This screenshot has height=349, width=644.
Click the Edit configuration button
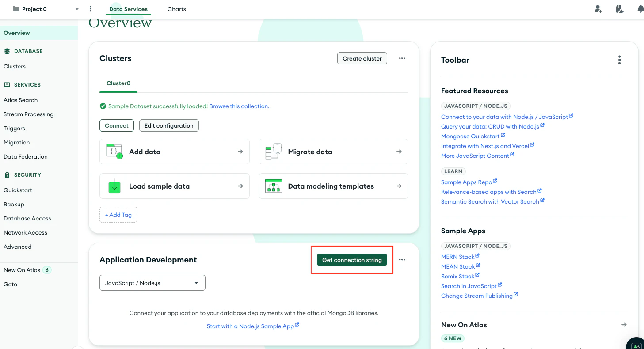[x=169, y=125]
